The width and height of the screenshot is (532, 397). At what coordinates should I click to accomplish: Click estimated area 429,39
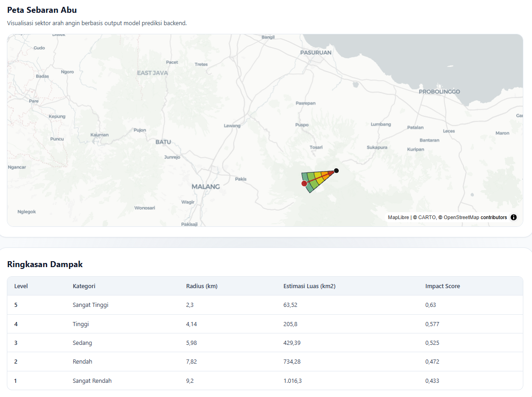point(292,343)
